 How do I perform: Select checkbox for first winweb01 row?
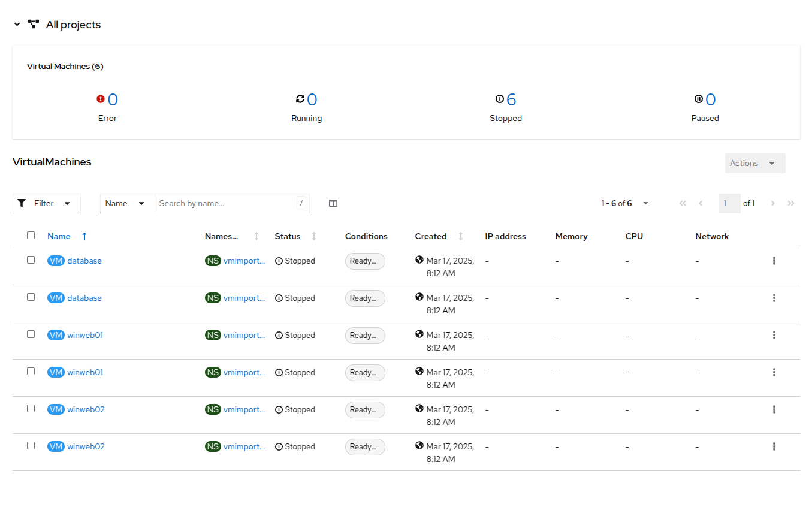pyautogui.click(x=31, y=334)
